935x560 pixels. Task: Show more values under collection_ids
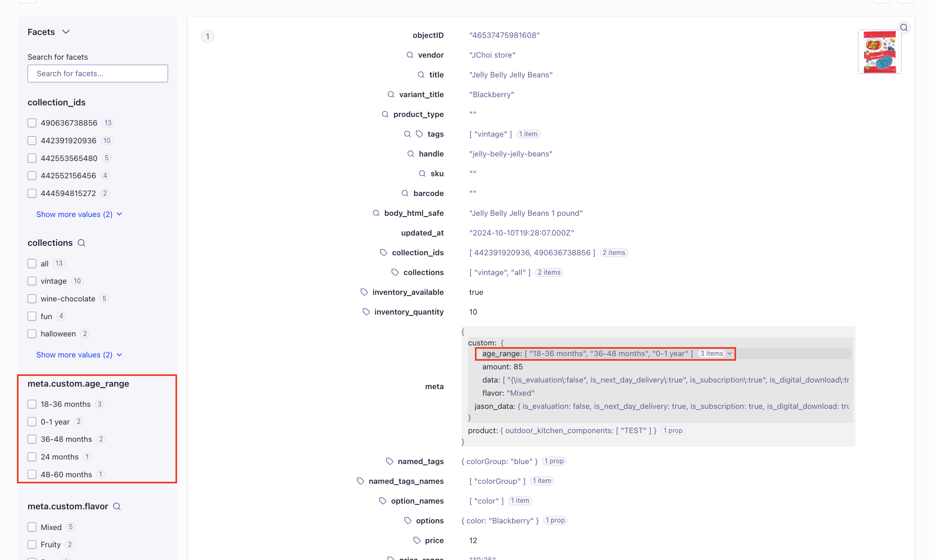[x=79, y=214]
